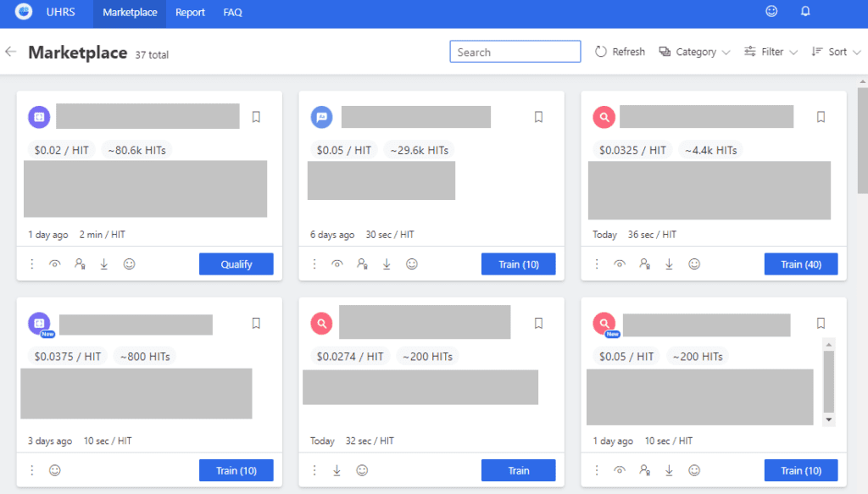Click the UHRS title text in the header
The height and width of the screenshot is (494, 868).
pos(60,12)
